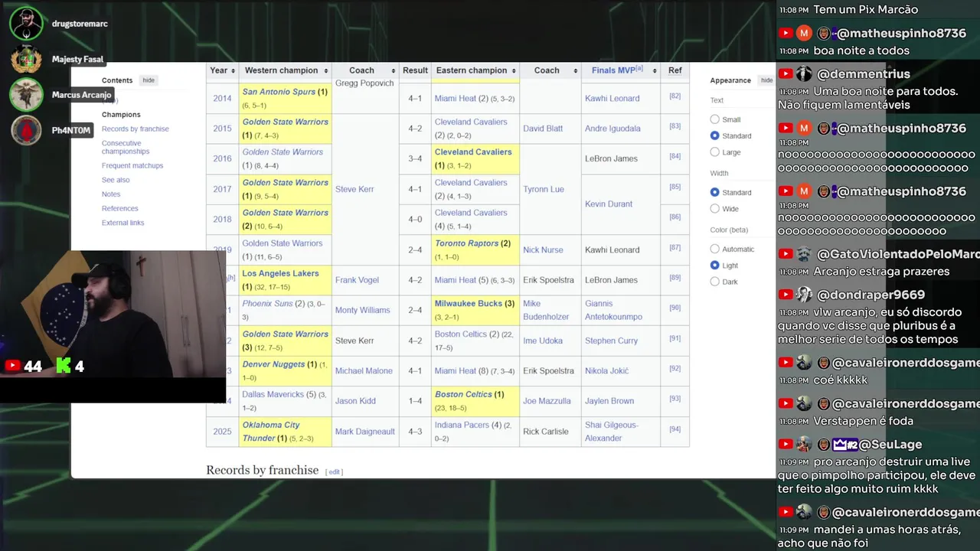Click Marcus Arcanjo avatar icon
This screenshot has width=980, height=551.
tap(26, 95)
